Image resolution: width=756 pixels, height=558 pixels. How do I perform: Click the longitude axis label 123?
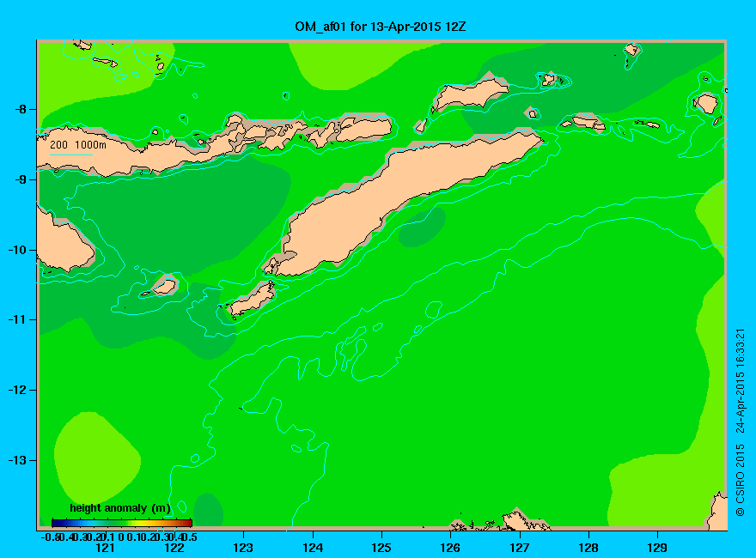[243, 548]
